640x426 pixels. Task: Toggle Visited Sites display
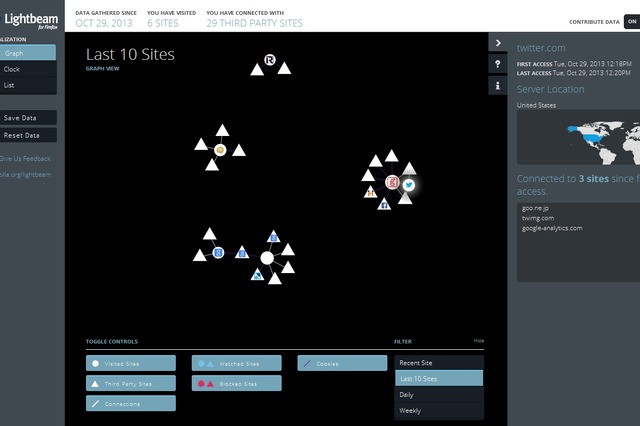pos(131,363)
